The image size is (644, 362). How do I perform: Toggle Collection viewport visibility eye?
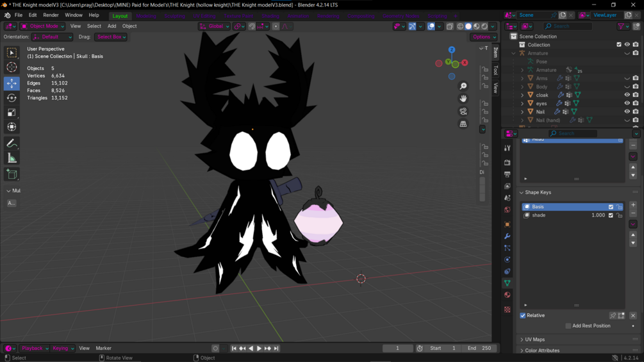click(627, 45)
